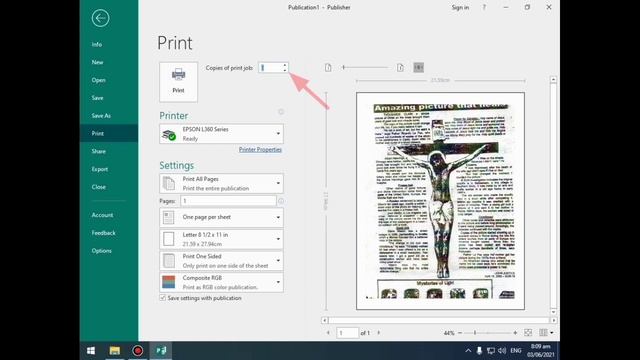Click the Copies of print job field
The image size is (640, 360).
[x=270, y=68]
